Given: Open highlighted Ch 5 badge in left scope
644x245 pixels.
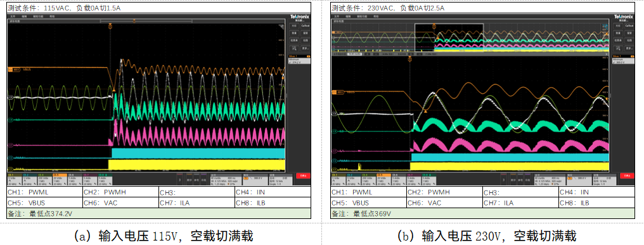Looking at the screenshot, I should point(60,179).
